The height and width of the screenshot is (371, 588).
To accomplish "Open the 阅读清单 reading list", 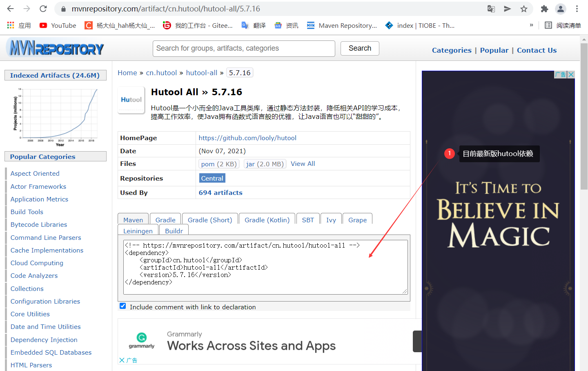I will tap(563, 25).
